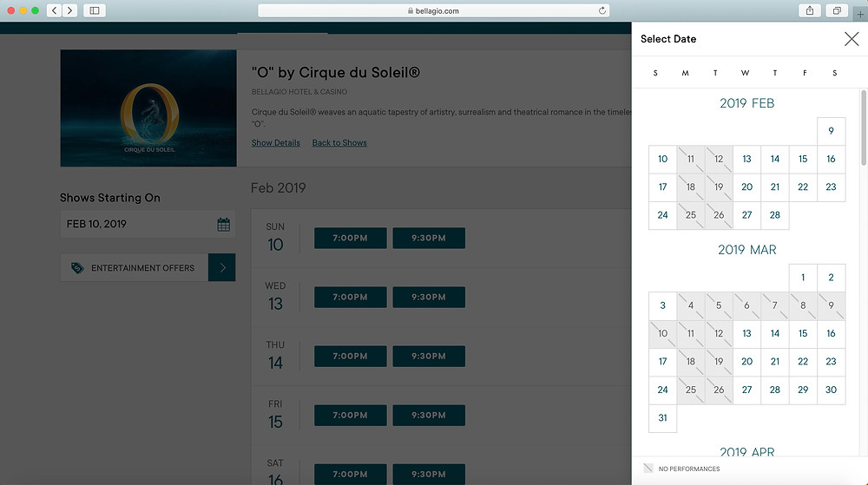Select Sunday 10 7:00PM showtime
Viewport: 868px width, 485px height.
(351, 238)
